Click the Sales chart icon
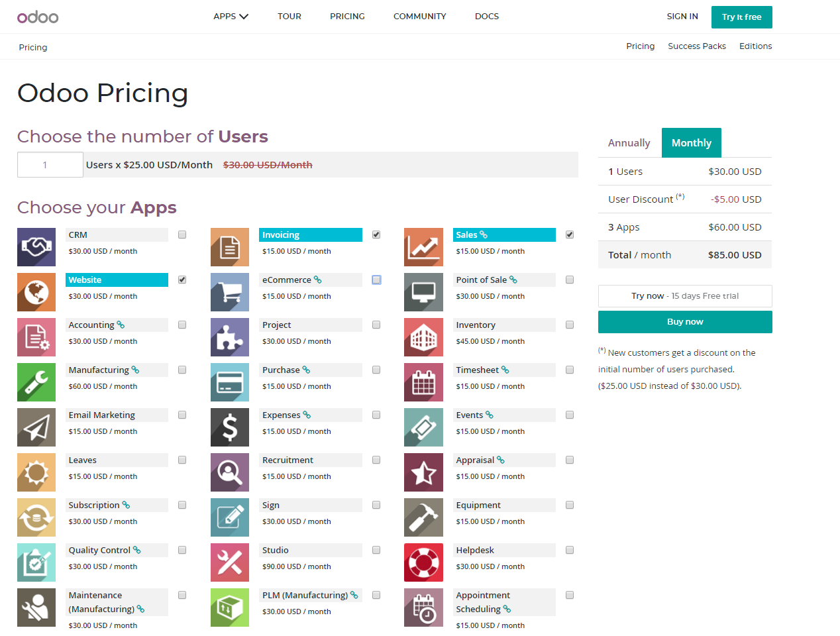This screenshot has height=636, width=840. (423, 247)
